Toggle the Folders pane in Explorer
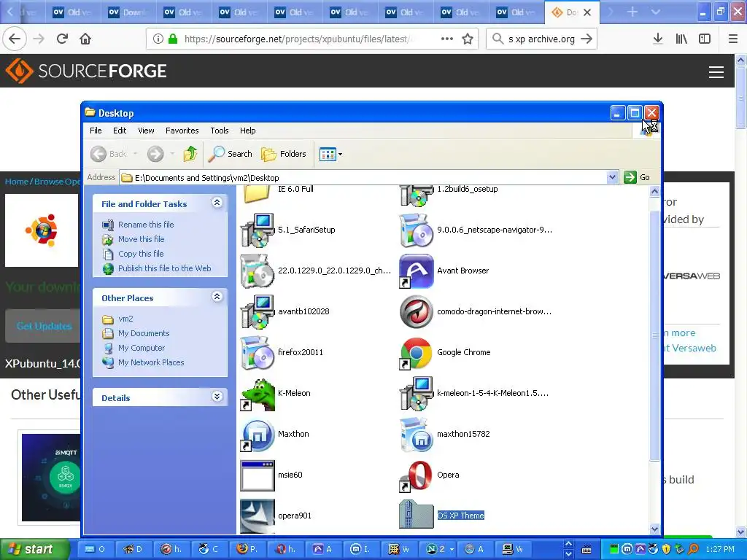This screenshot has width=747, height=560. pyautogui.click(x=284, y=154)
